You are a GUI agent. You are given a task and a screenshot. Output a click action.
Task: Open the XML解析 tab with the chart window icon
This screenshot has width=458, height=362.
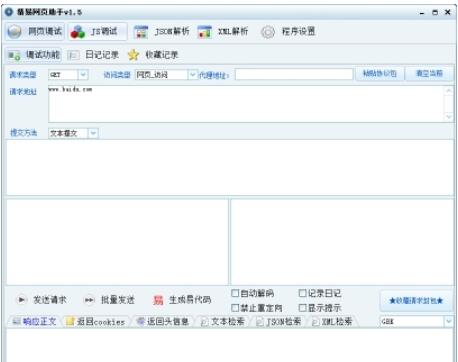223,32
